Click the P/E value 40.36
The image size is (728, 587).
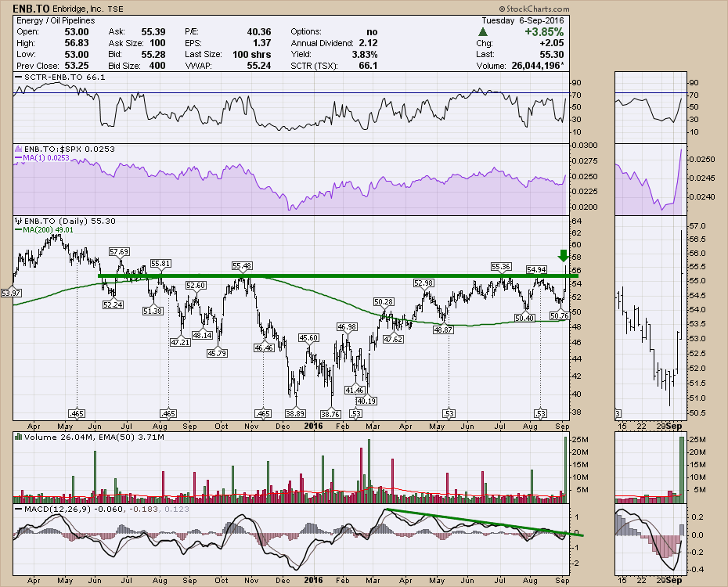pyautogui.click(x=259, y=32)
